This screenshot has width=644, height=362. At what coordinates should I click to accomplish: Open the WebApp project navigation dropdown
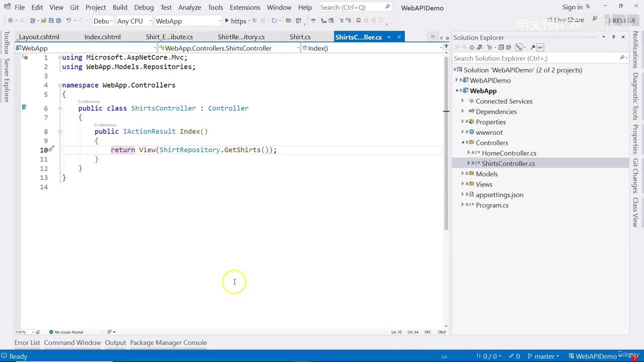86,48
